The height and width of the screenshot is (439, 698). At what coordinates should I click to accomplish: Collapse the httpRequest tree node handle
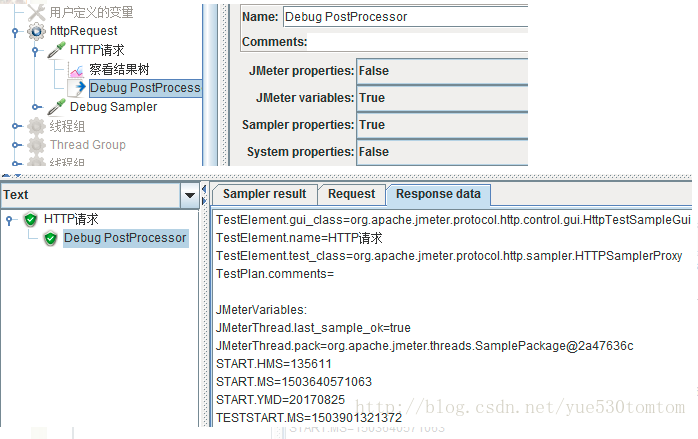pyautogui.click(x=15, y=32)
